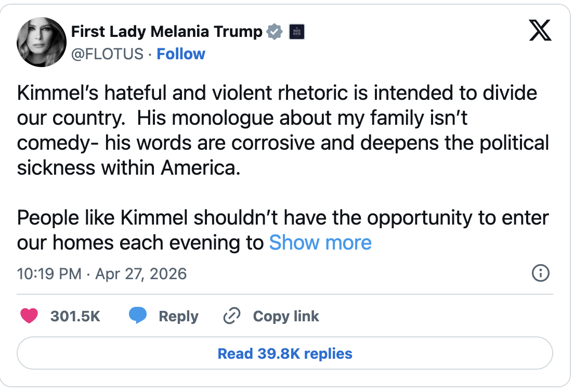Click the pink heart like icon

pos(29,316)
